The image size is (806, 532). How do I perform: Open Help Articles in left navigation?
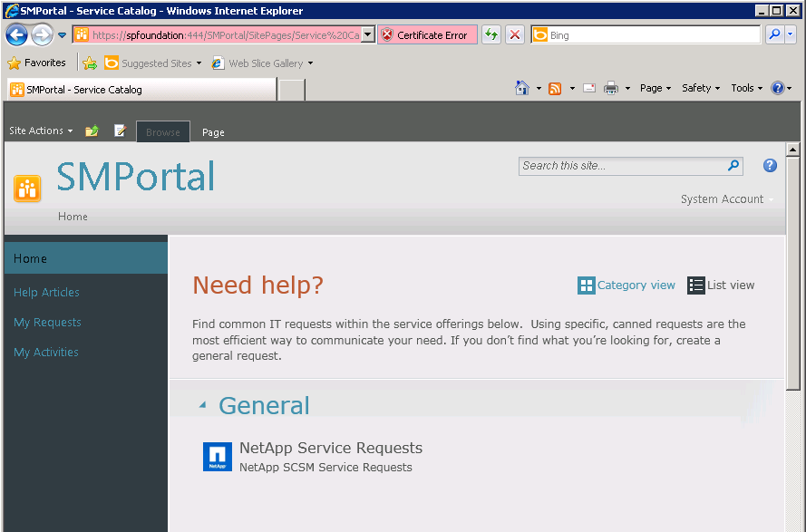[46, 292]
